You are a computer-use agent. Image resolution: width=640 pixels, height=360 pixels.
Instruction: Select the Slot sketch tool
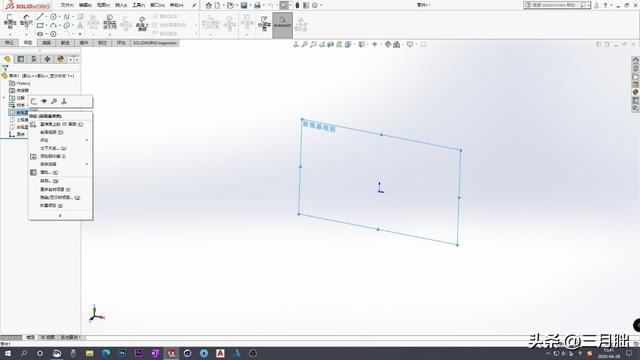click(40, 34)
